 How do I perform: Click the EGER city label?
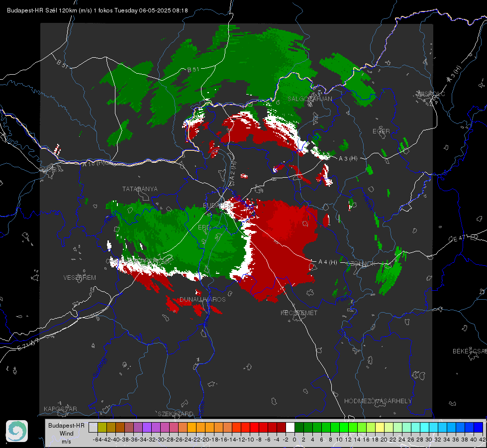(381, 131)
